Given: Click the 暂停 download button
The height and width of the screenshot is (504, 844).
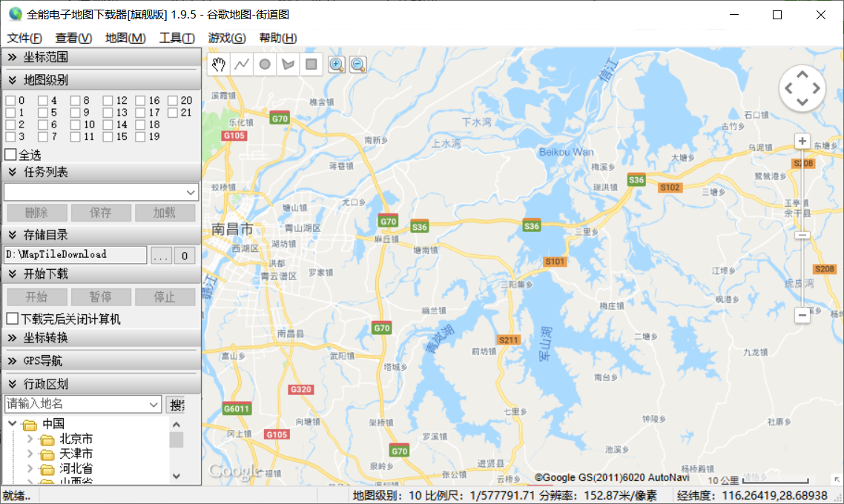Looking at the screenshot, I should point(101,297).
